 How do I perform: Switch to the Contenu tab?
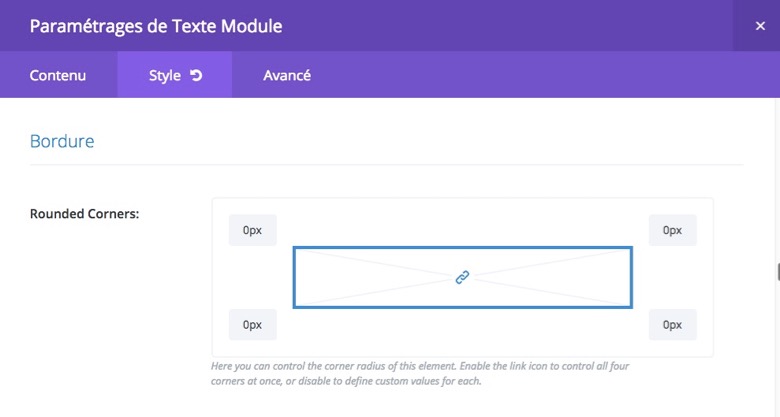pyautogui.click(x=58, y=75)
